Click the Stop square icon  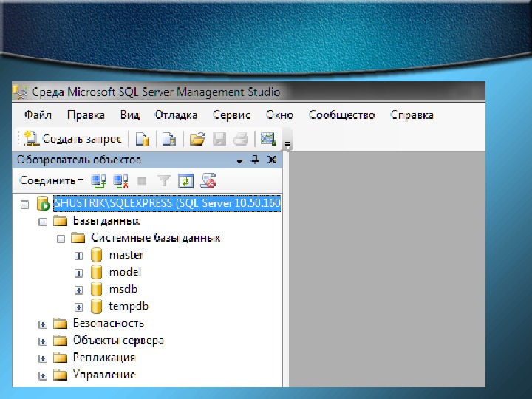pos(142,182)
